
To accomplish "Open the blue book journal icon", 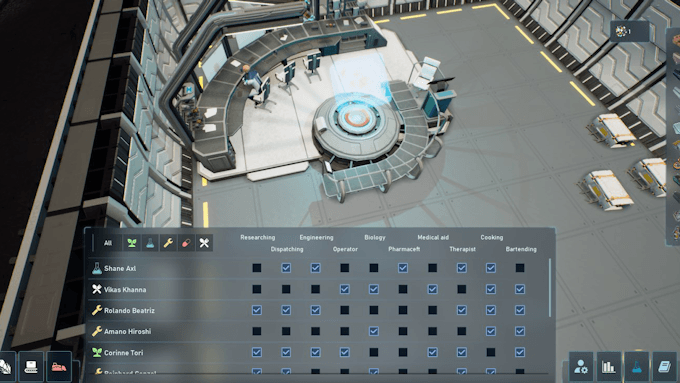I will [x=664, y=367].
